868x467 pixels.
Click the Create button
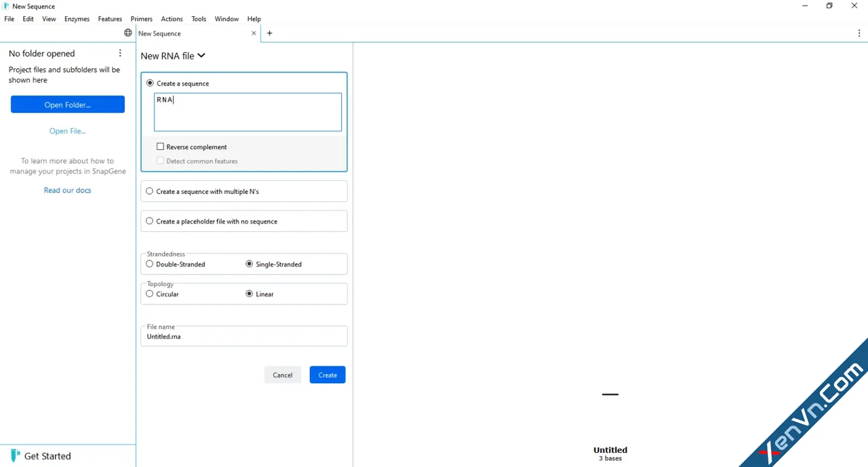coord(328,375)
